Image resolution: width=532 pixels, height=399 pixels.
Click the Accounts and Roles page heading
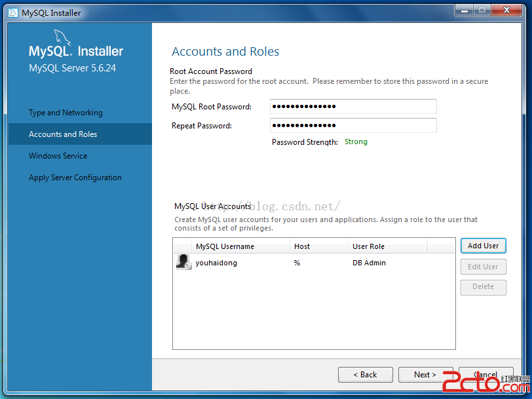225,52
